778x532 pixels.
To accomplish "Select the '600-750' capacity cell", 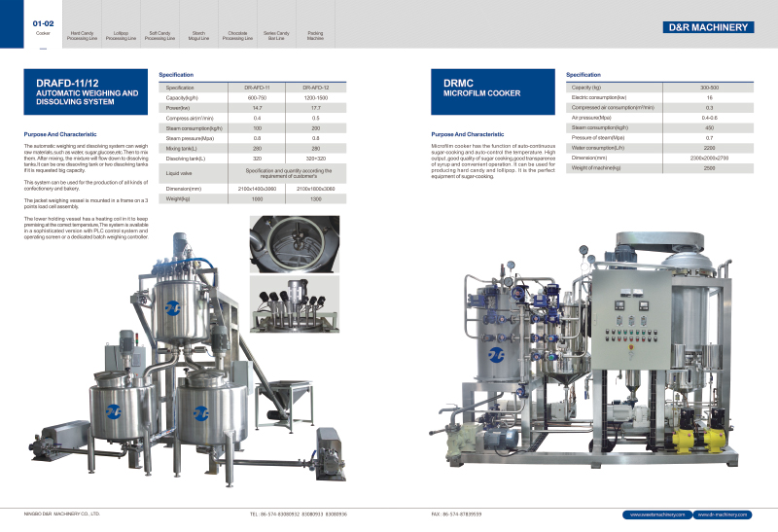I will pyautogui.click(x=257, y=98).
